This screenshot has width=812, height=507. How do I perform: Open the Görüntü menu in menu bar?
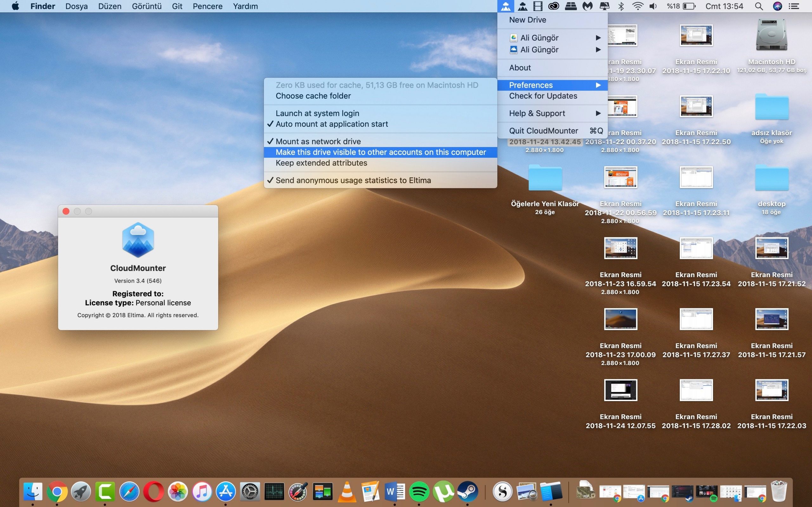point(147,6)
